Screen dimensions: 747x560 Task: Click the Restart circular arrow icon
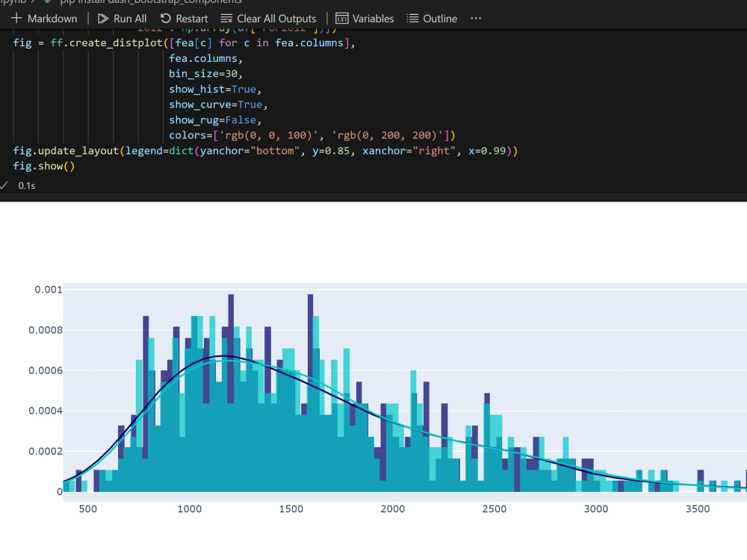pyautogui.click(x=165, y=19)
